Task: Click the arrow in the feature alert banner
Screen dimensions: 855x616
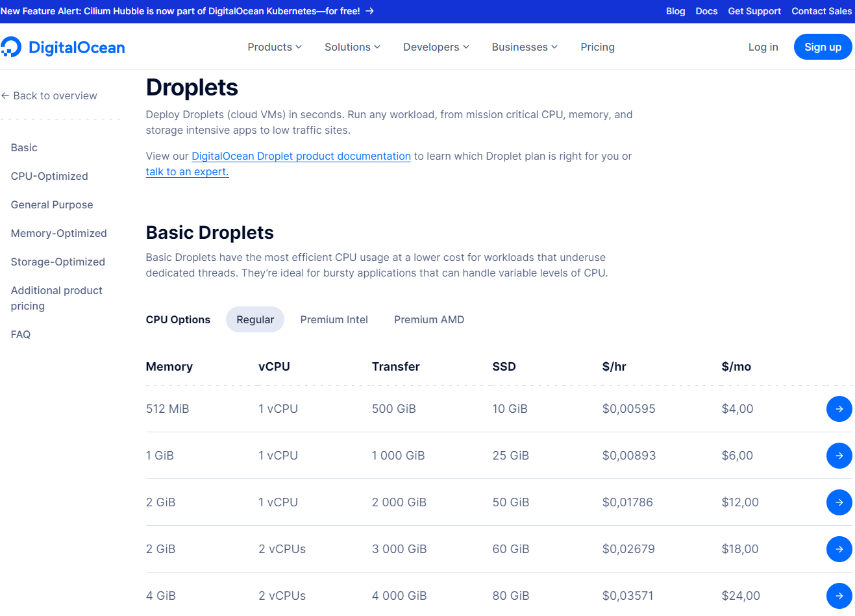Action: [369, 11]
